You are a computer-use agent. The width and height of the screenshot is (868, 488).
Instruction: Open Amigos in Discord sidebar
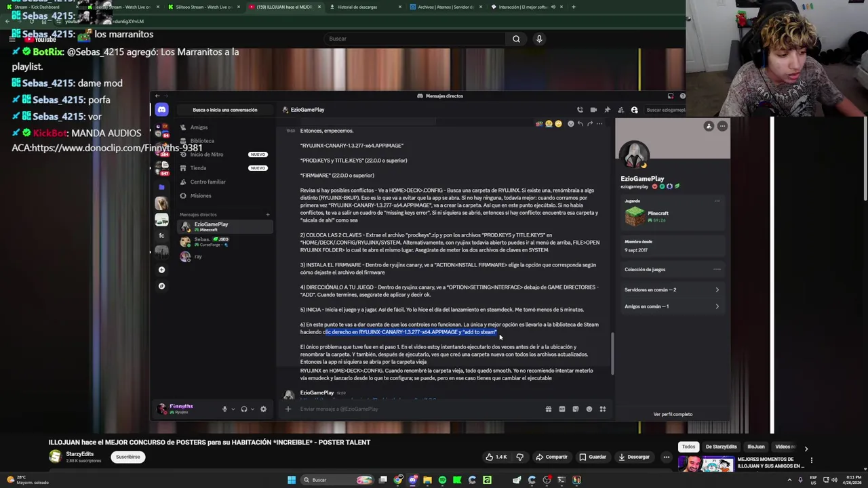[x=226, y=127]
